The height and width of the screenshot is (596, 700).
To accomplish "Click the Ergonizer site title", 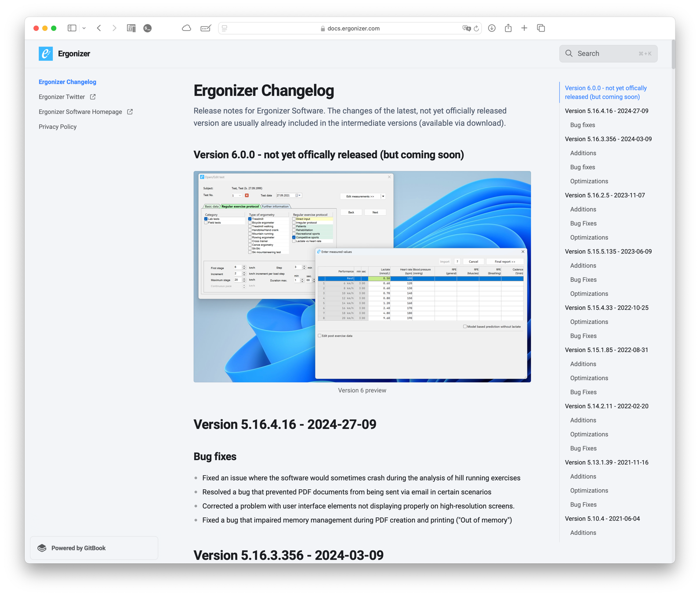I will (x=74, y=54).
